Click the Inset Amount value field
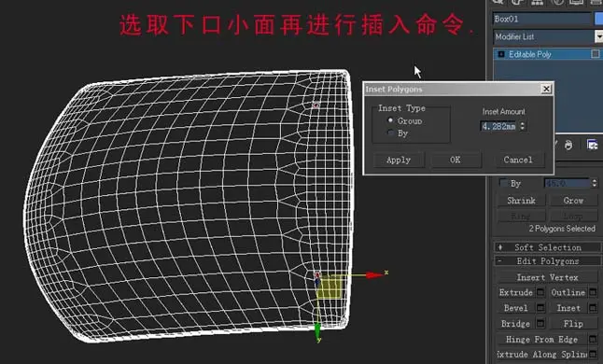 [x=498, y=126]
